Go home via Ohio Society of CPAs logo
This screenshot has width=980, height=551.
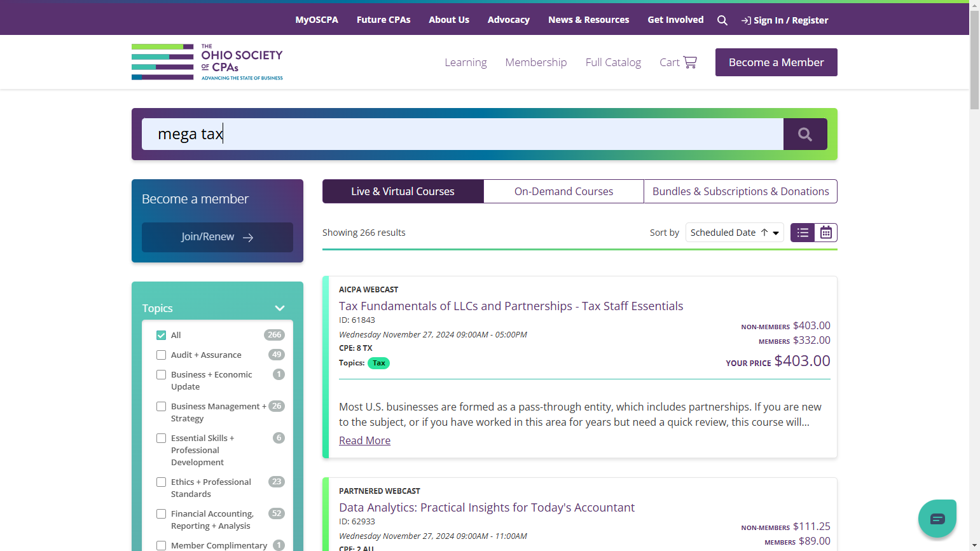click(207, 62)
